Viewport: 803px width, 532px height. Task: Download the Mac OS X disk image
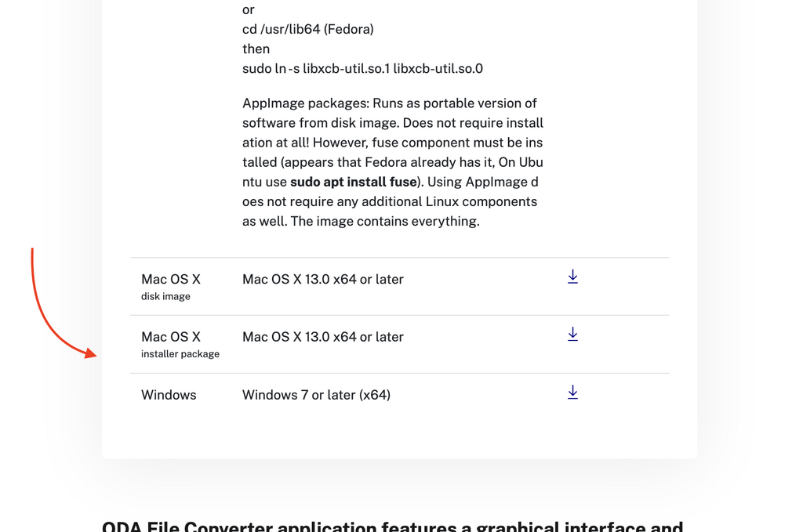[572, 277]
